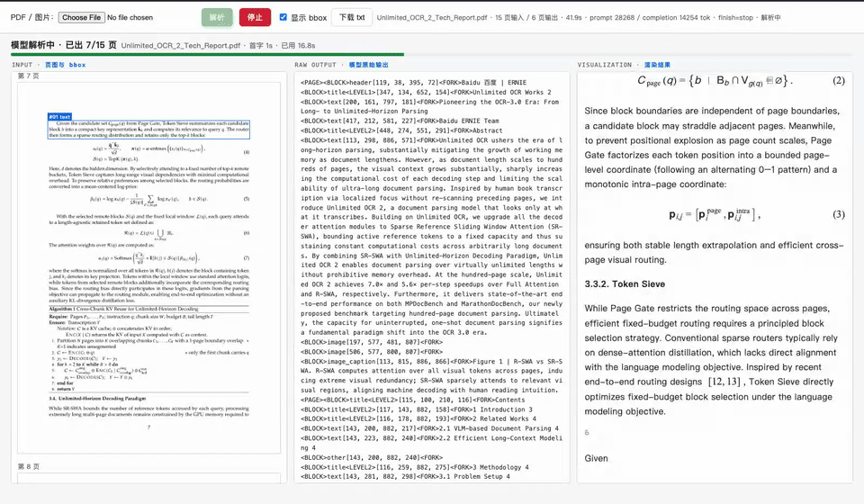Click '3.4. Unlimited-Horizon Decoding Paradigm' heading on page image
Image resolution: width=864 pixels, height=504 pixels.
tap(97, 398)
